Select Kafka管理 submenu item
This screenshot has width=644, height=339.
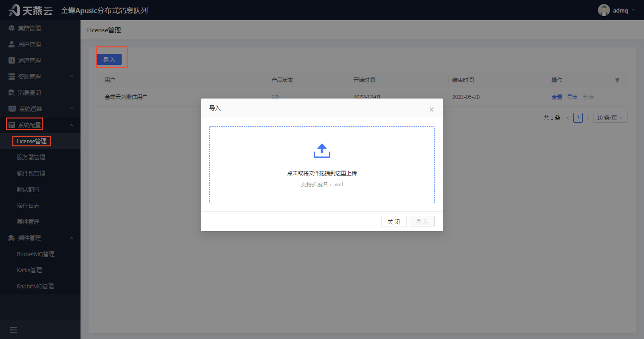(40, 270)
